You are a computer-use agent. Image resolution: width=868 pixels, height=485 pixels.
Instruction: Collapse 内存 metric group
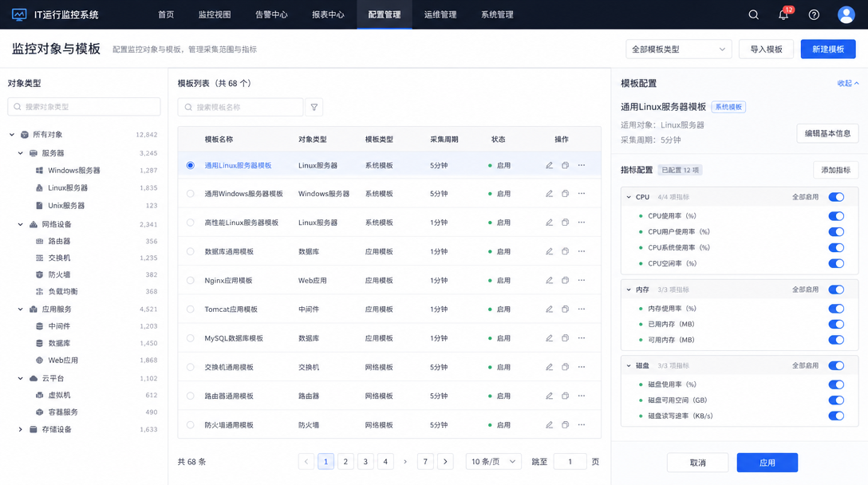point(629,290)
